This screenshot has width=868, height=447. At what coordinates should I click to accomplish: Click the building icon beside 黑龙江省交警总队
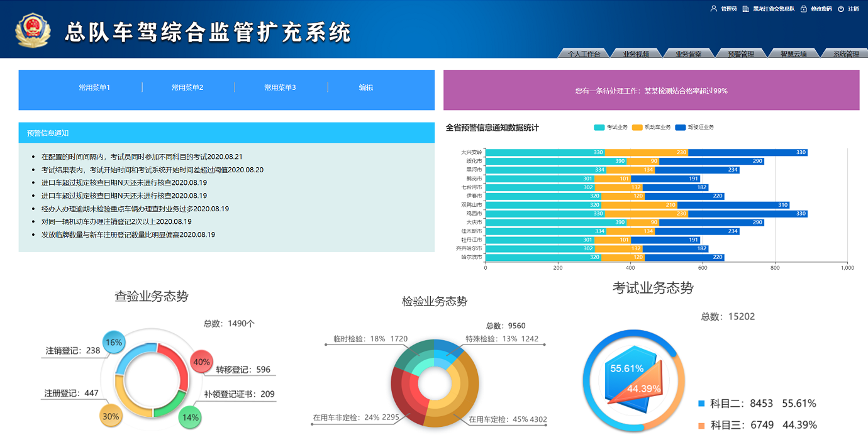pyautogui.click(x=745, y=9)
